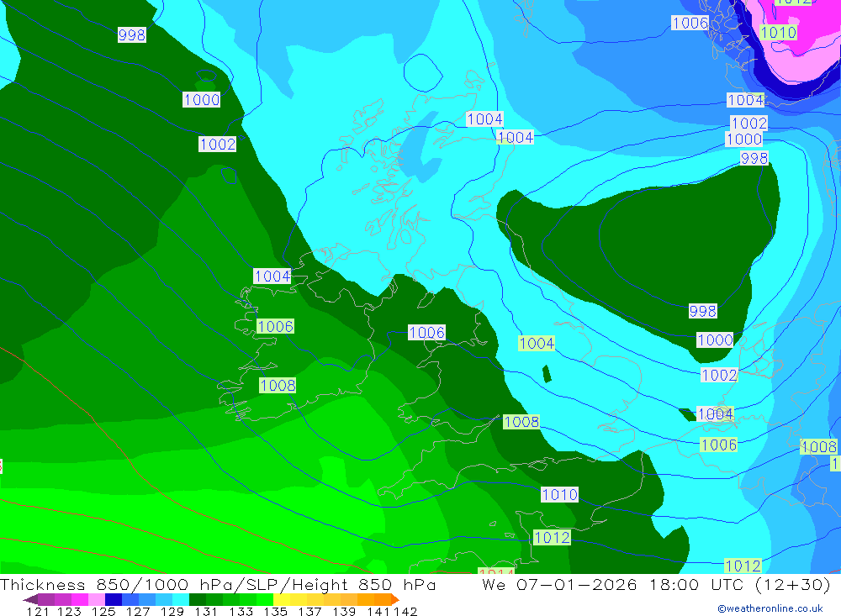Click the map title 'Thickness 850/1000 hPa/SLP/Height 850 hPa'
This screenshot has height=616, width=841.
[x=218, y=584]
